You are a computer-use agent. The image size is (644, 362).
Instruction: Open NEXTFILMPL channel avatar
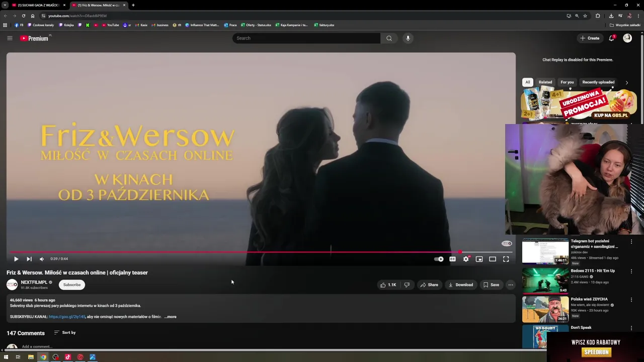click(x=12, y=285)
